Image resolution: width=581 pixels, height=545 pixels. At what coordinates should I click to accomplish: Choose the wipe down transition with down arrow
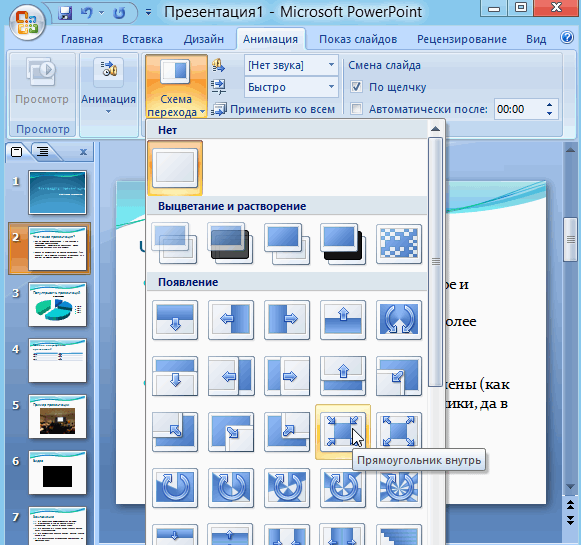(175, 320)
